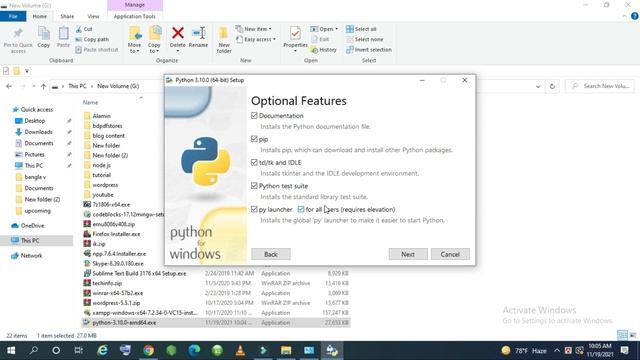The image size is (640, 360).
Task: Click the New folder ribbon icon
Action: coord(224,33)
